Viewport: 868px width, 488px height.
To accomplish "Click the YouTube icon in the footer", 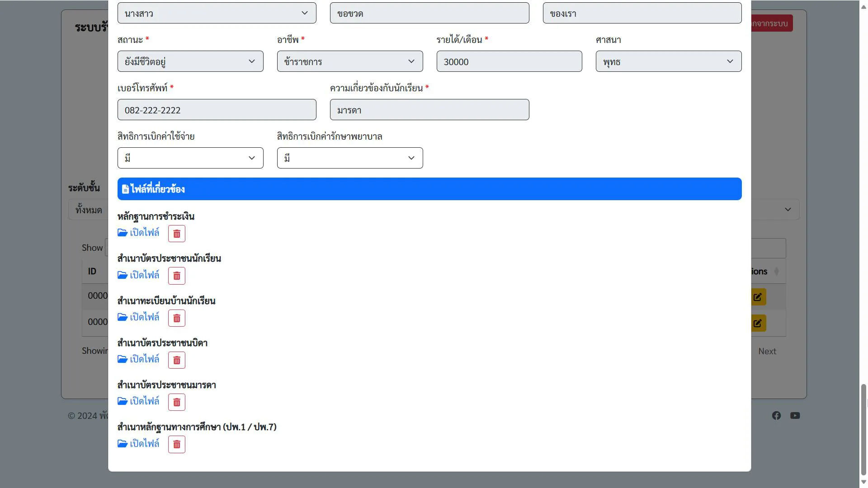I will 795,416.
